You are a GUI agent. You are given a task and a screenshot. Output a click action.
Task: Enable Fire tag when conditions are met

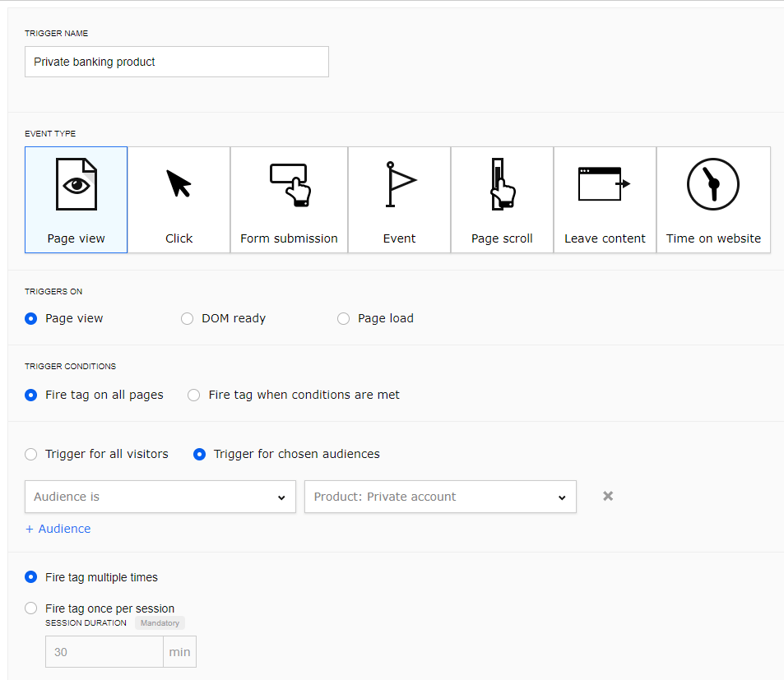(194, 395)
